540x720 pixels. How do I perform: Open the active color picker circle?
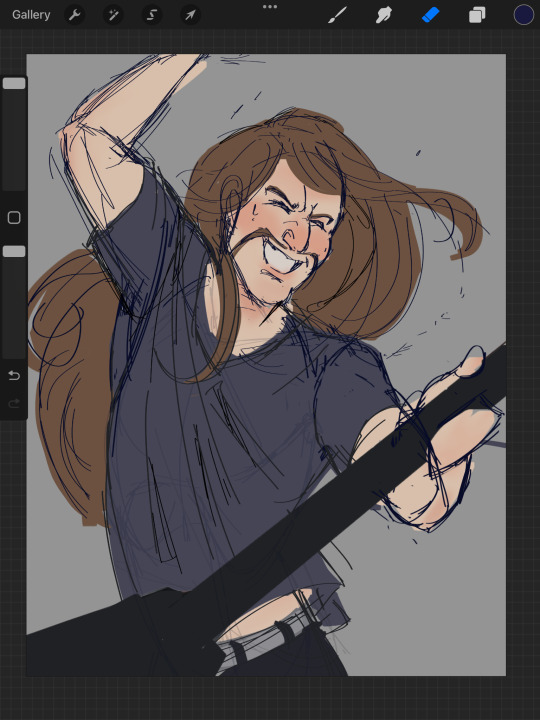(523, 15)
